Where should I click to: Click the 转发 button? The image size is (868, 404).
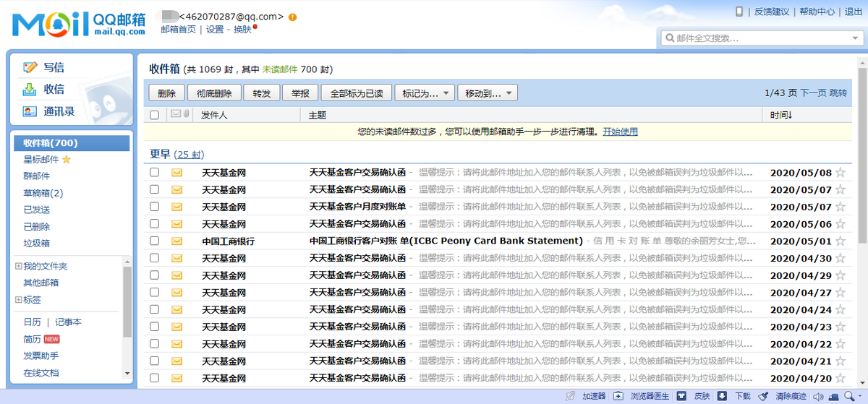pyautogui.click(x=261, y=93)
